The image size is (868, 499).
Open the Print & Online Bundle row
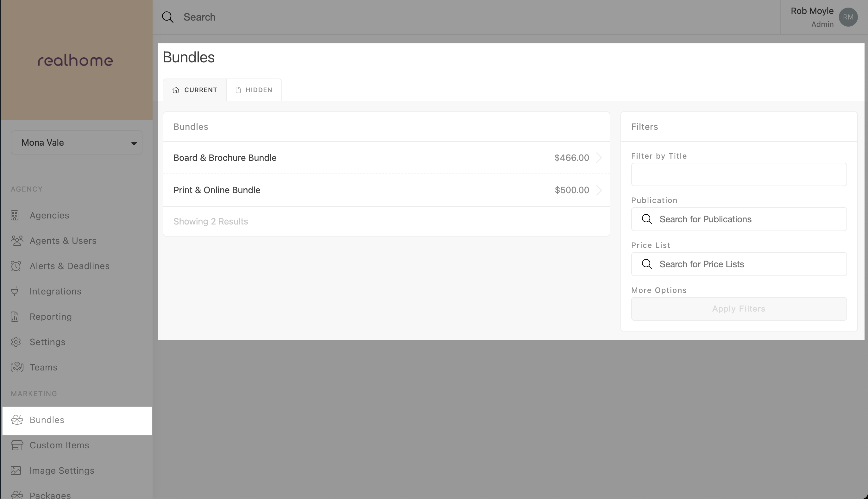tap(343, 190)
